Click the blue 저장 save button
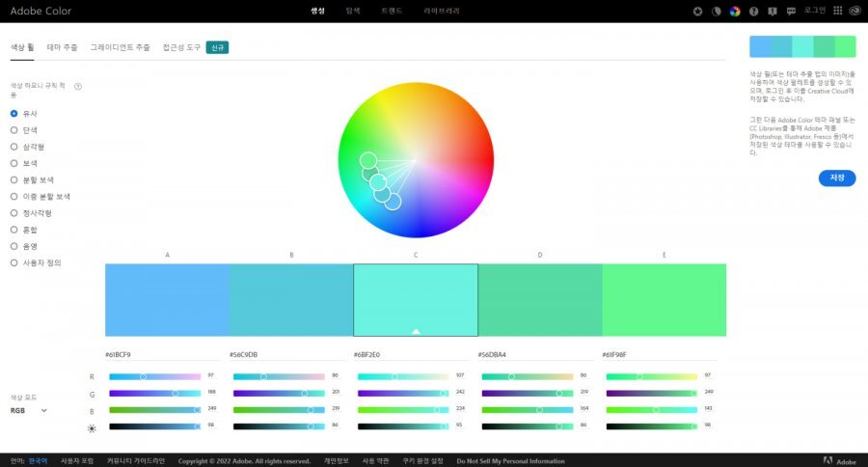 [x=837, y=178]
